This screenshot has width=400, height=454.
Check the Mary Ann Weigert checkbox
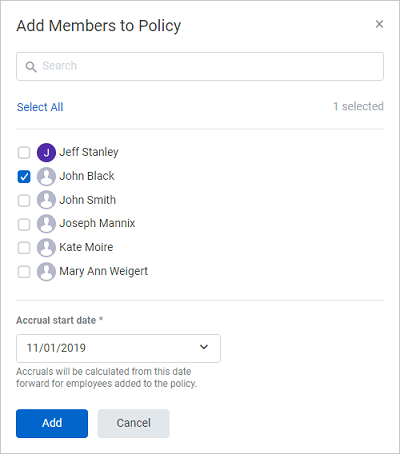[24, 272]
